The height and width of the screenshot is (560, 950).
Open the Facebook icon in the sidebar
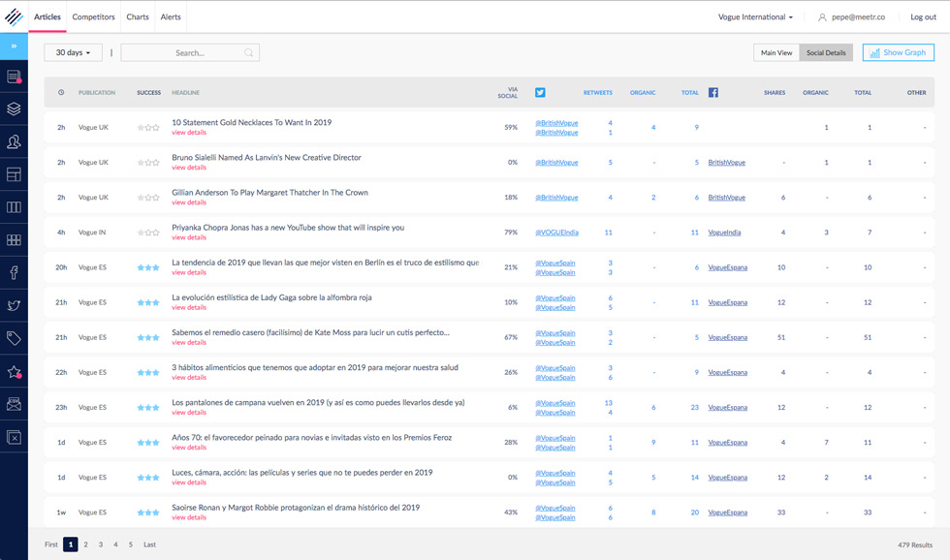tap(14, 273)
